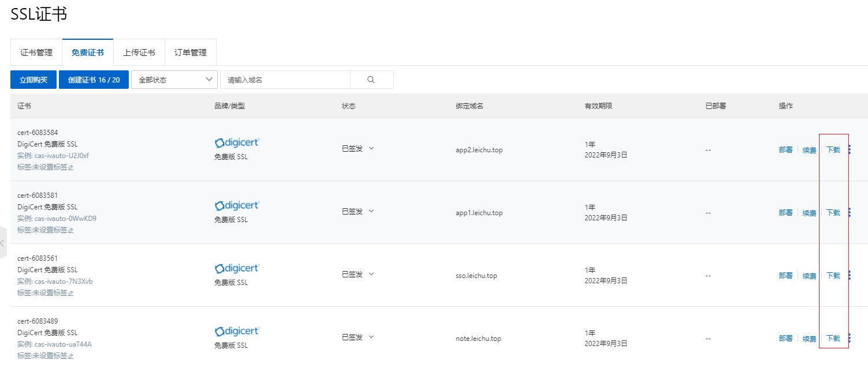Click 创建证书 16 / 20 button
The width and height of the screenshot is (868, 368).
coord(94,80)
